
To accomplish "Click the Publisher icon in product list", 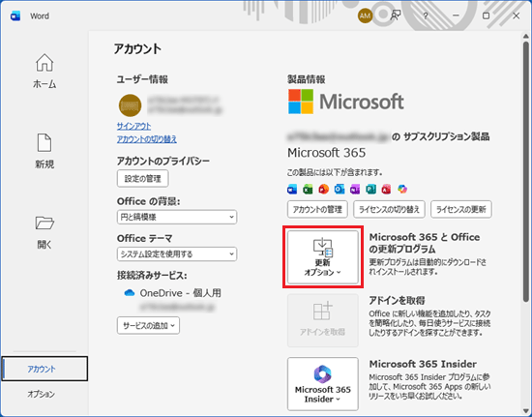I will [x=370, y=189].
